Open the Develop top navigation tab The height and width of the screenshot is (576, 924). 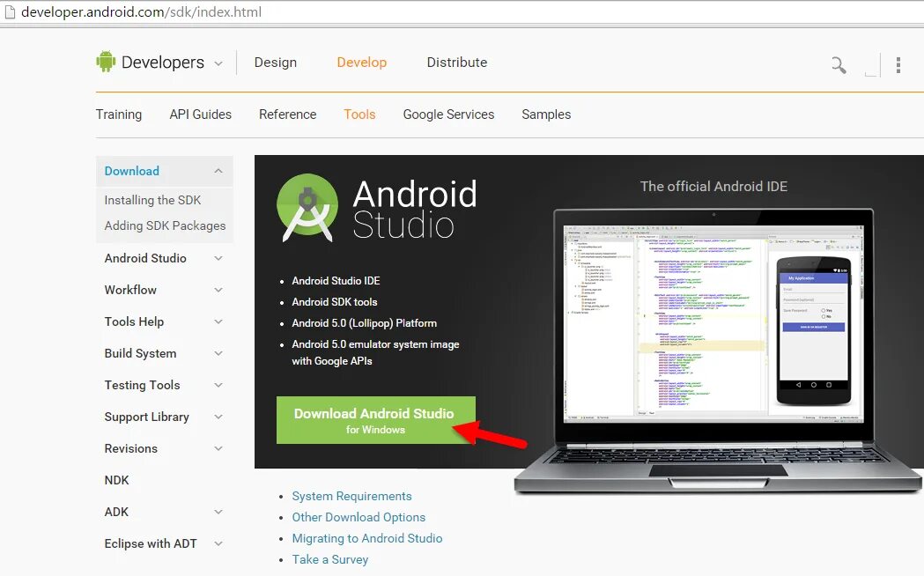pyautogui.click(x=362, y=63)
